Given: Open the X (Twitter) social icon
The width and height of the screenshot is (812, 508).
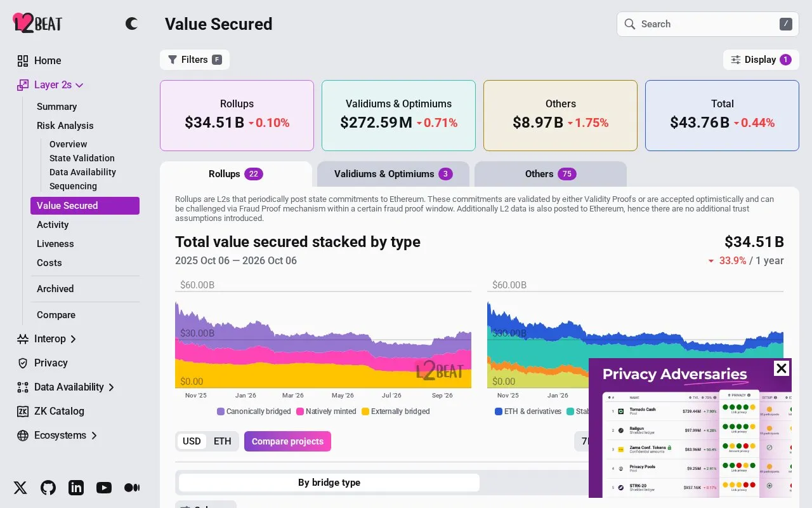Looking at the screenshot, I should (x=20, y=488).
